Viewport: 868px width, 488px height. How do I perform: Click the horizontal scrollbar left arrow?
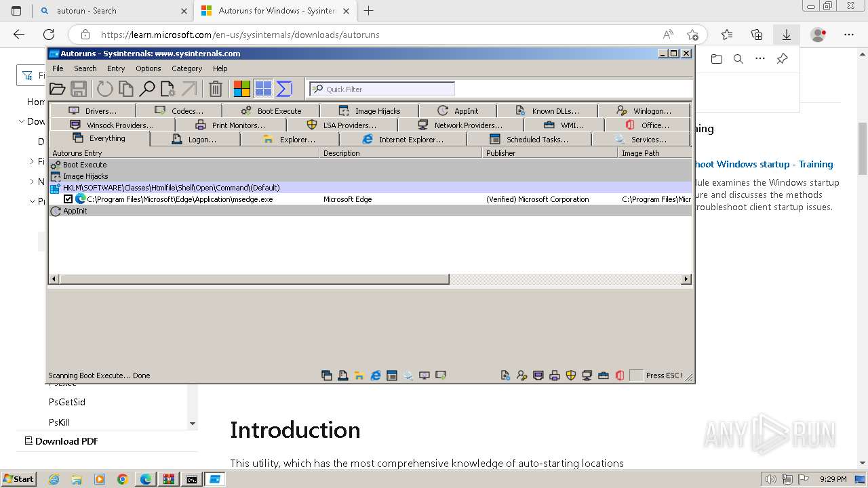click(54, 279)
